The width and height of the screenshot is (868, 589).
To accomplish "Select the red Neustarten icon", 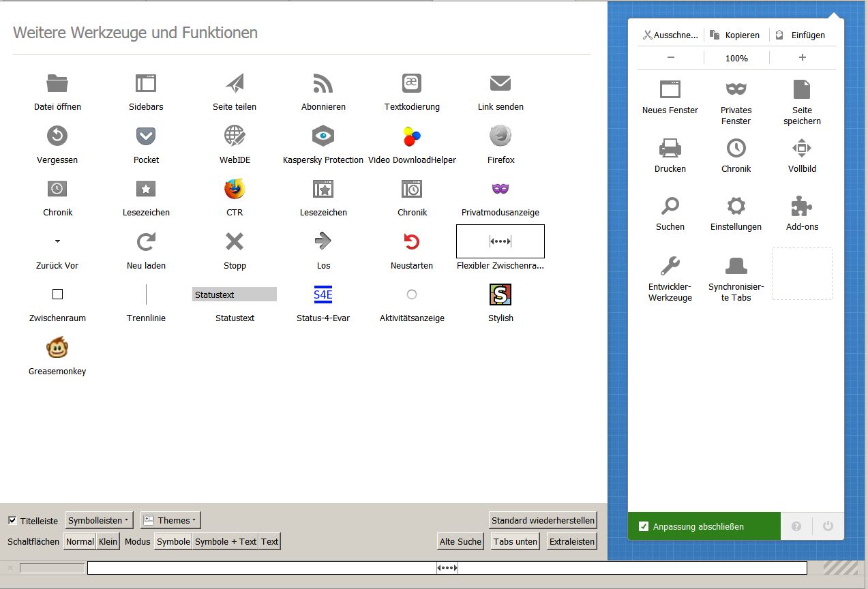I will [412, 241].
